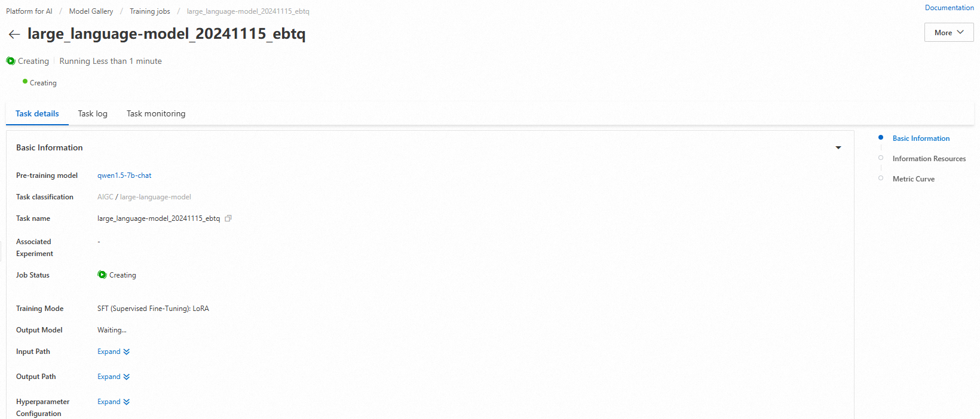Open the Task monitoring tab
This screenshot has width=980, height=419.
coord(156,113)
